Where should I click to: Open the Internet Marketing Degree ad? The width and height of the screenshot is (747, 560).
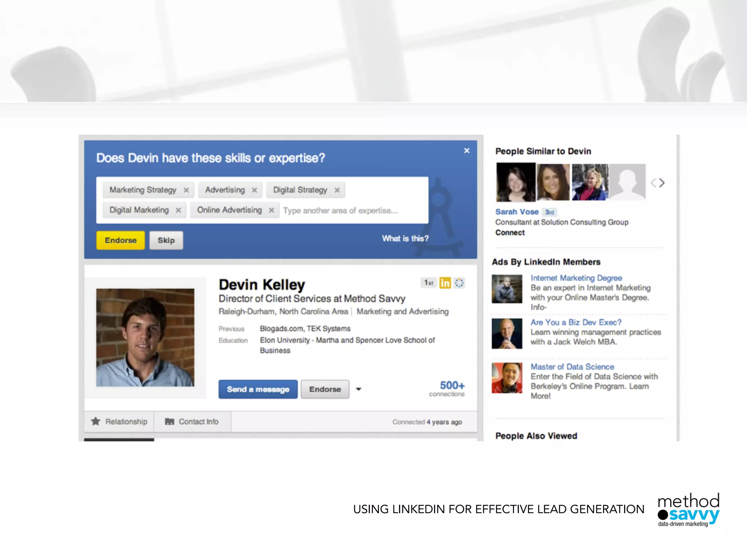576,278
